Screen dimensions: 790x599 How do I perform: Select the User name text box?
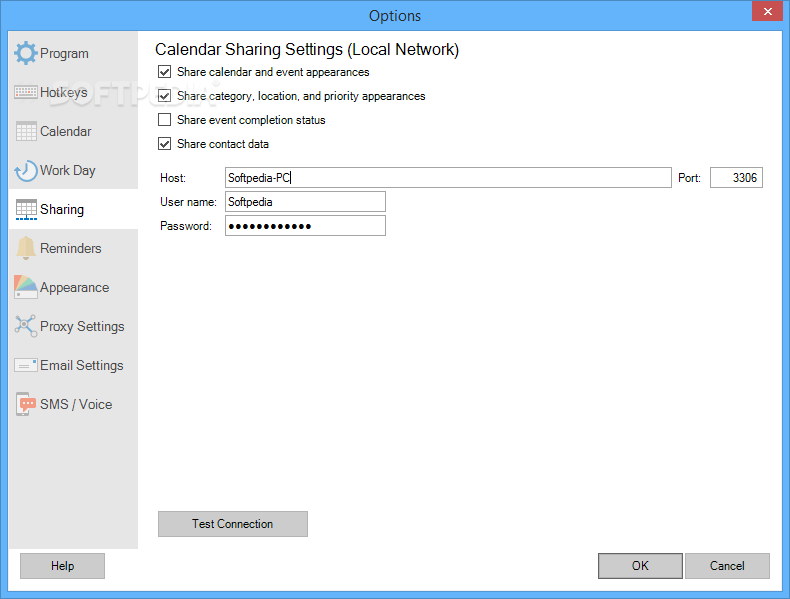pyautogui.click(x=305, y=202)
